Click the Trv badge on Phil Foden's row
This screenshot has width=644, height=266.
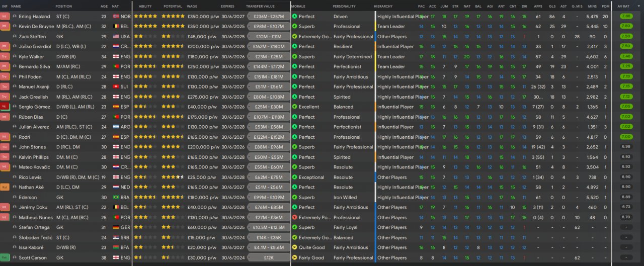5,77
